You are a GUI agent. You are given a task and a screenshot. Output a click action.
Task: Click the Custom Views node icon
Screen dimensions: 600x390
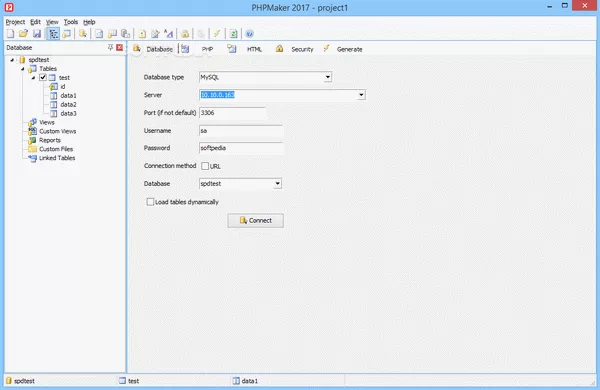coord(33,131)
